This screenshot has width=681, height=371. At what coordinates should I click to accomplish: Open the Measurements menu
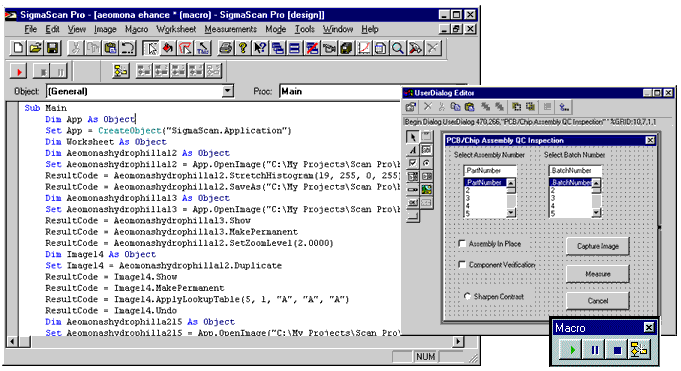click(x=231, y=29)
